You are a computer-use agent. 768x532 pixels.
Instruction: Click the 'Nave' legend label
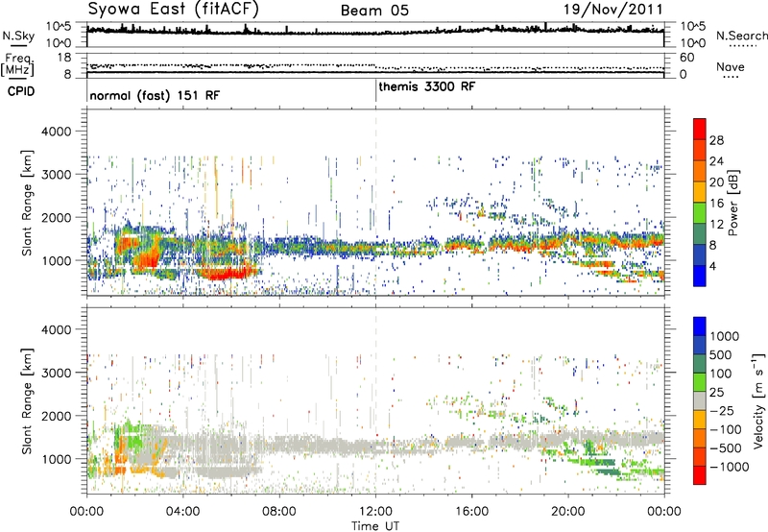click(731, 67)
